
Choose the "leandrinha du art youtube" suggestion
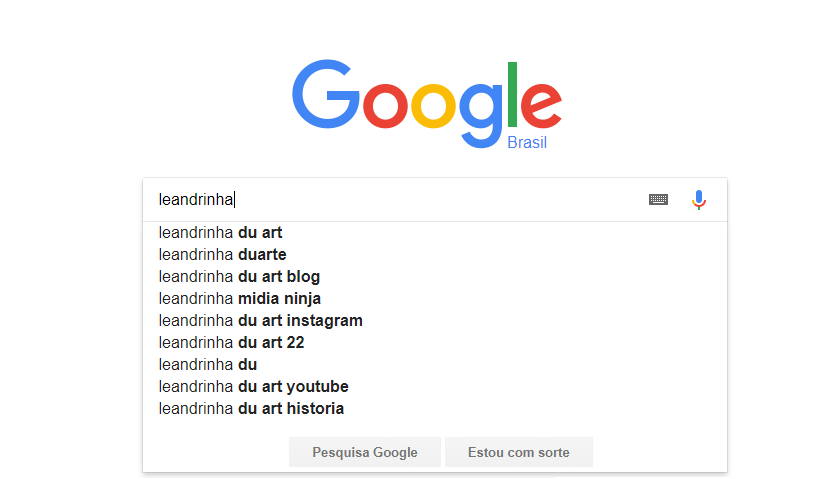[x=254, y=387]
